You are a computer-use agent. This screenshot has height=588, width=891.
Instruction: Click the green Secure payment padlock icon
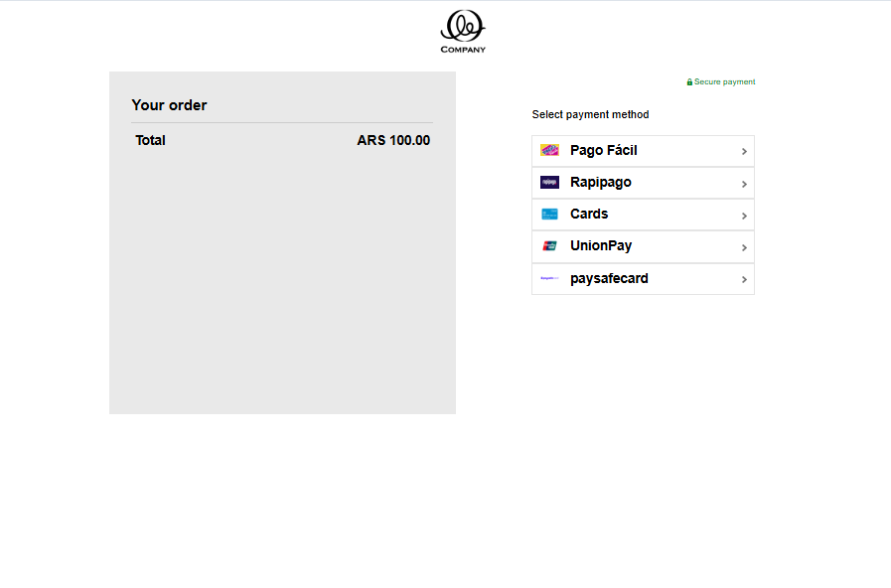[x=689, y=82]
